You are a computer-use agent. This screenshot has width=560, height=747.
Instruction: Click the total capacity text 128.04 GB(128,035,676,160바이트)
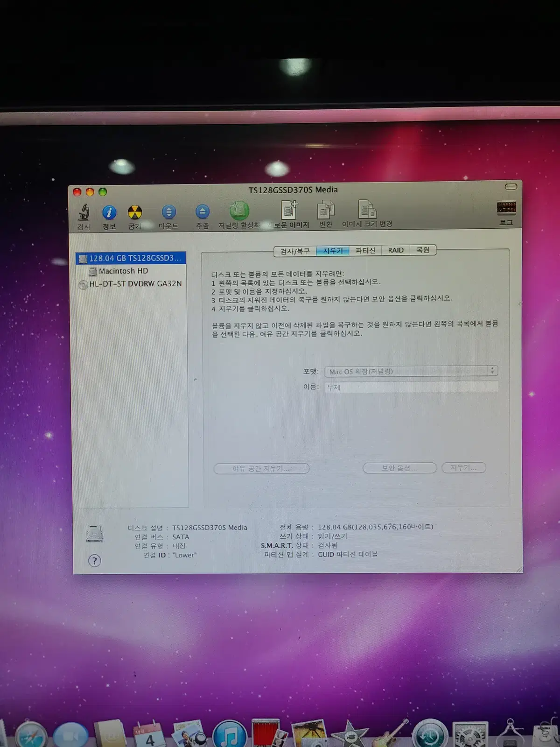pos(376,527)
